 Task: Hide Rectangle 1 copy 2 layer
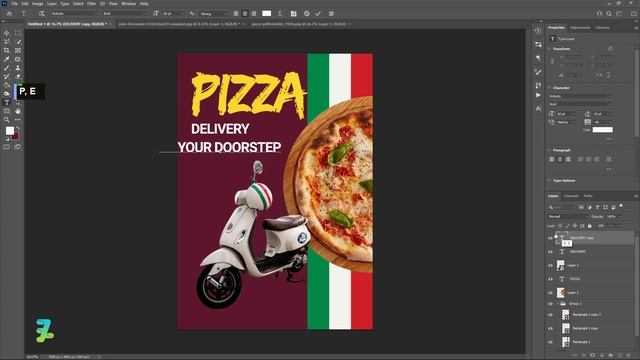550,315
